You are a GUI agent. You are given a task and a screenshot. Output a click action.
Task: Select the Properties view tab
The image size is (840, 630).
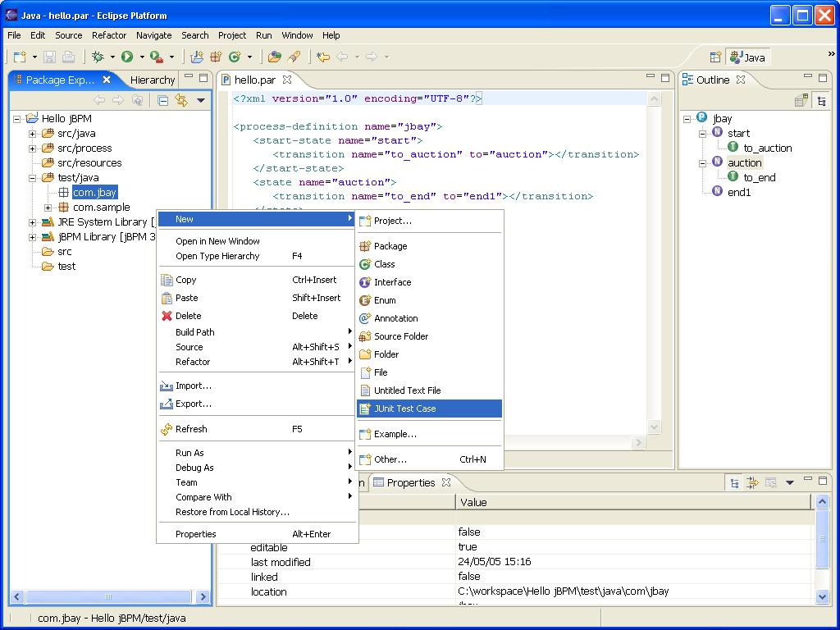coord(412,482)
